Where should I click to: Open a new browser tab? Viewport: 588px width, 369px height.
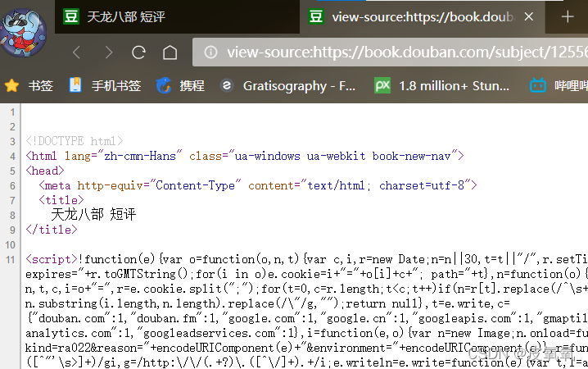coord(568,16)
